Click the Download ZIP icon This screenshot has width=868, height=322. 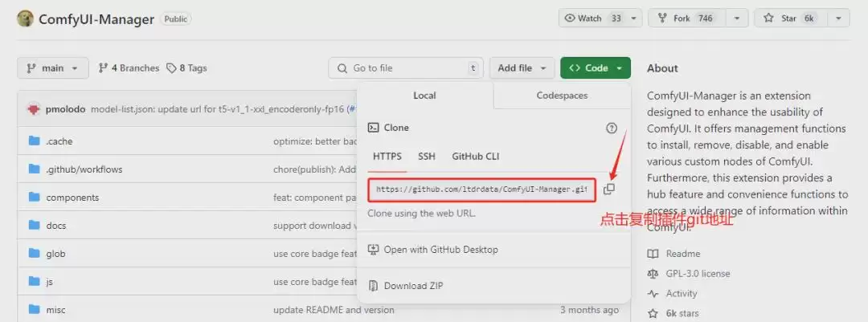pos(374,286)
